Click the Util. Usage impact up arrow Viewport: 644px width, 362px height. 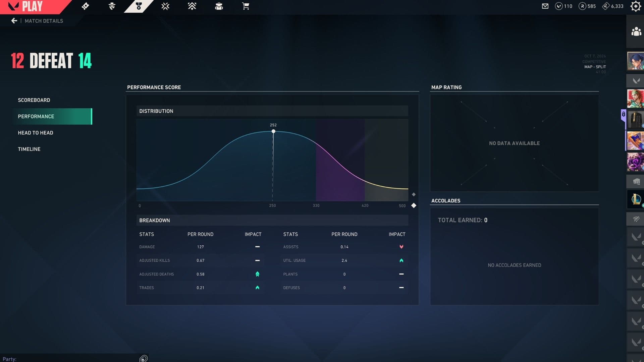point(401,260)
